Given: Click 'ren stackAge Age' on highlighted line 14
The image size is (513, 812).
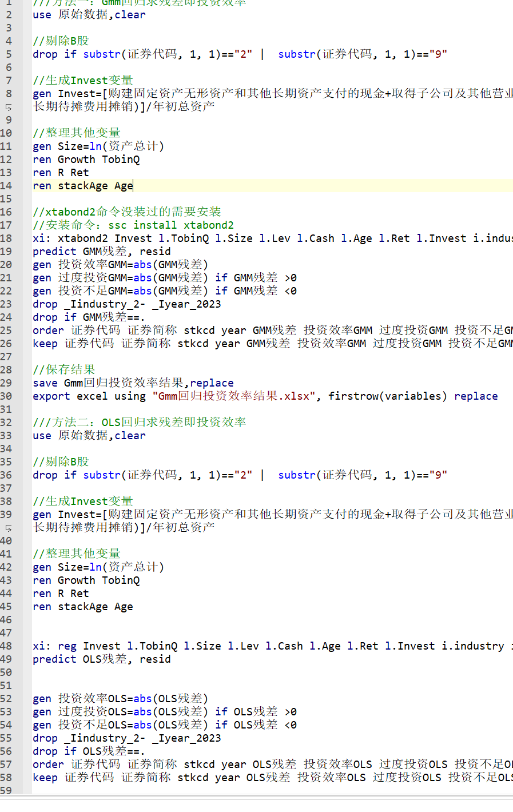Looking at the screenshot, I should 83,186.
